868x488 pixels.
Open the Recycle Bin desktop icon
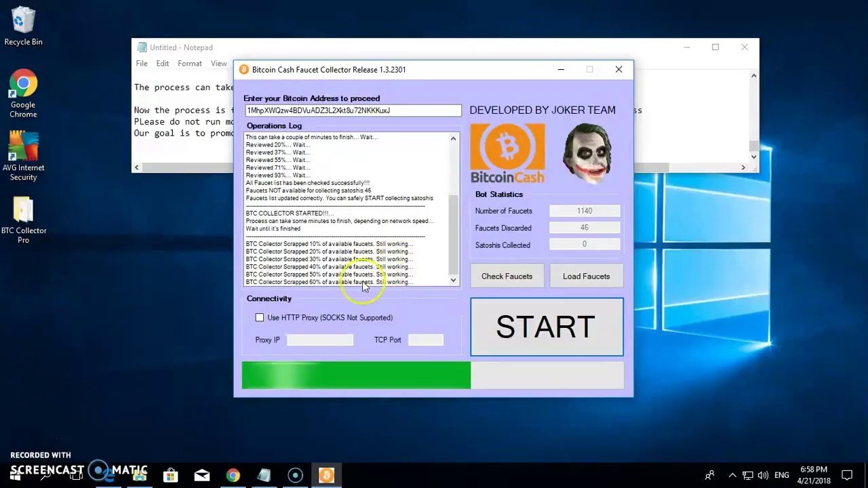click(23, 27)
